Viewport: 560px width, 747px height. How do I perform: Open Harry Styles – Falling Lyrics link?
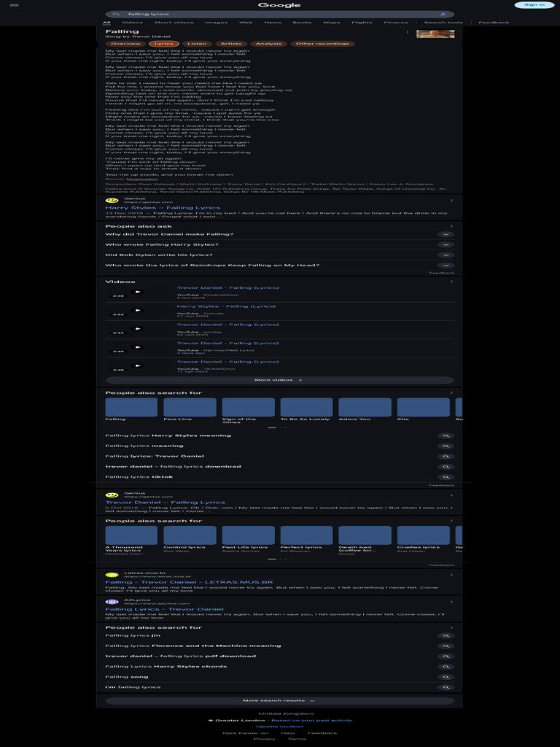(163, 208)
